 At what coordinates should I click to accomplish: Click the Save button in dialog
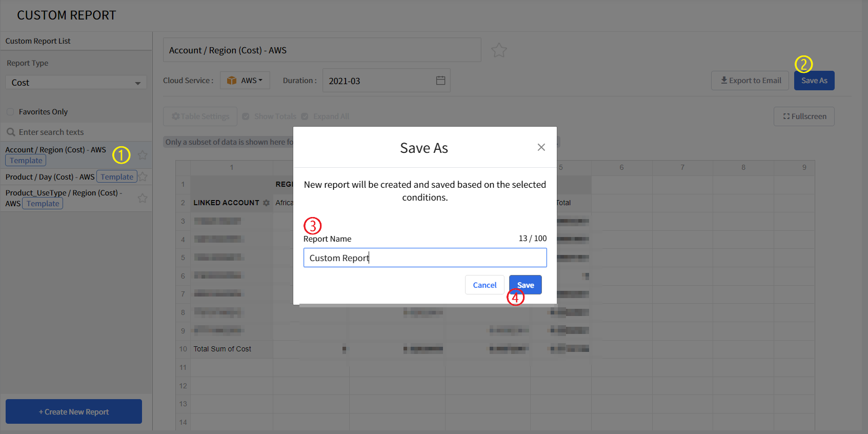pos(525,285)
